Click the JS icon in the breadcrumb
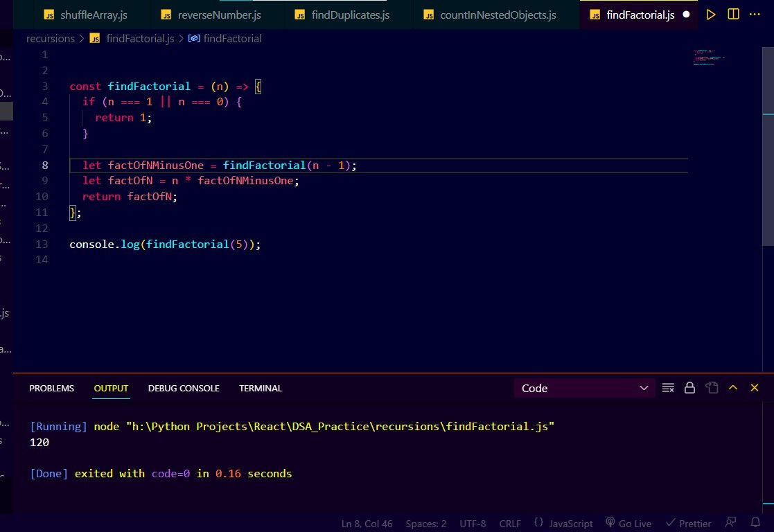774x532 pixels. click(95, 39)
